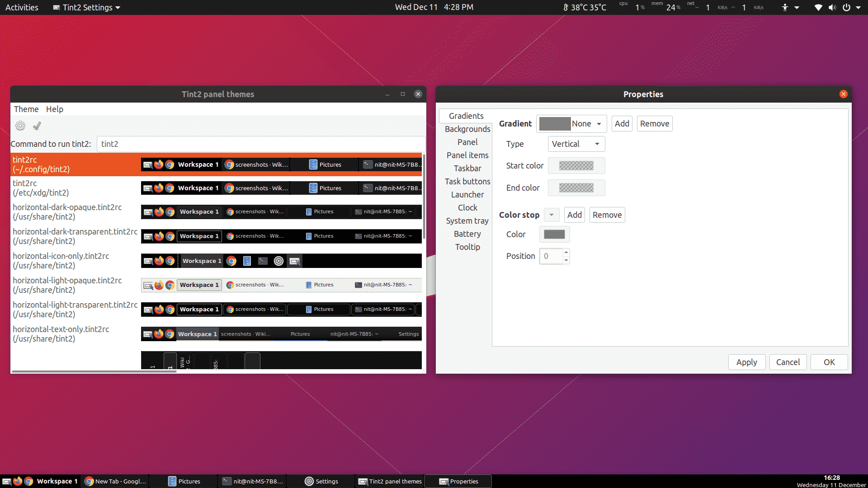This screenshot has height=488, width=868.
Task: Click the checkmark apply icon in themes toolbar
Action: click(37, 126)
